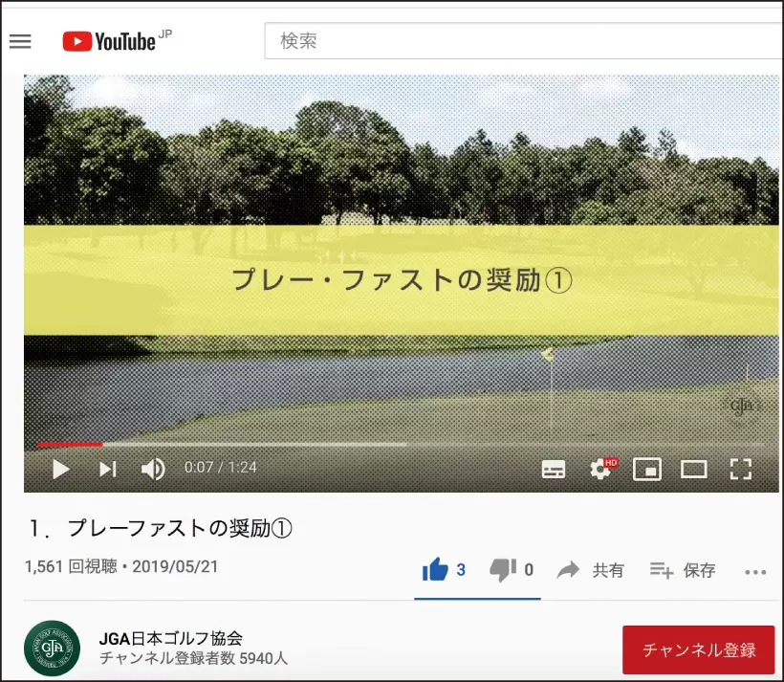The width and height of the screenshot is (784, 682).
Task: Play the video
Action: coord(61,470)
